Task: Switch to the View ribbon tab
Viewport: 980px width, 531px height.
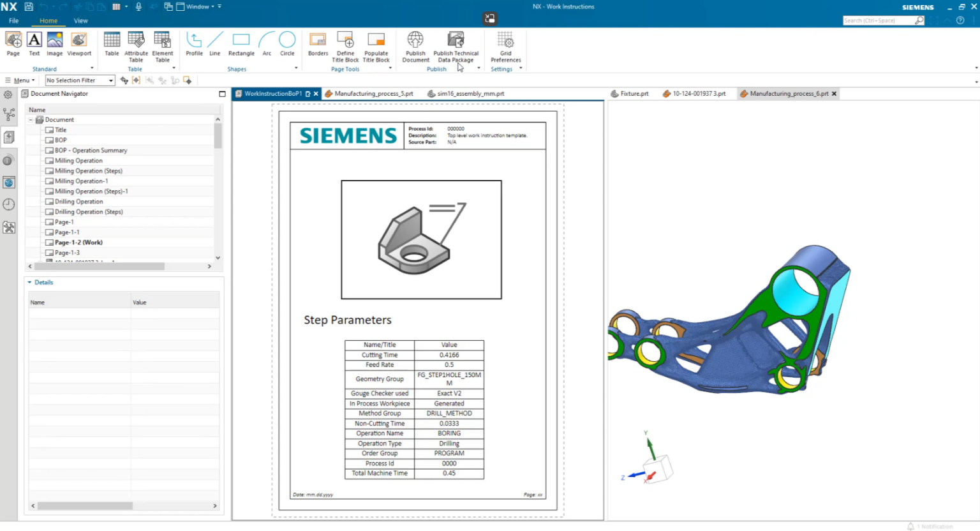Action: [80, 20]
